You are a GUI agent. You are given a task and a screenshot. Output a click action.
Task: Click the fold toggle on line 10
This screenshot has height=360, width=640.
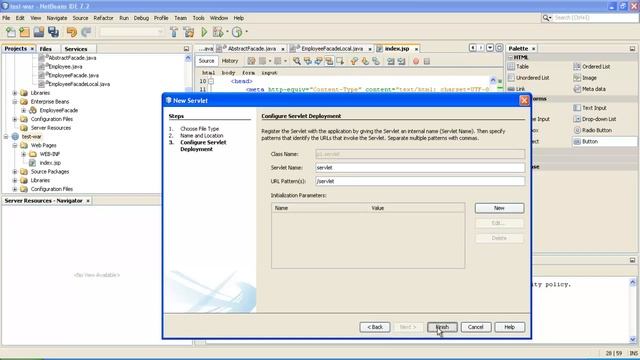(211, 81)
